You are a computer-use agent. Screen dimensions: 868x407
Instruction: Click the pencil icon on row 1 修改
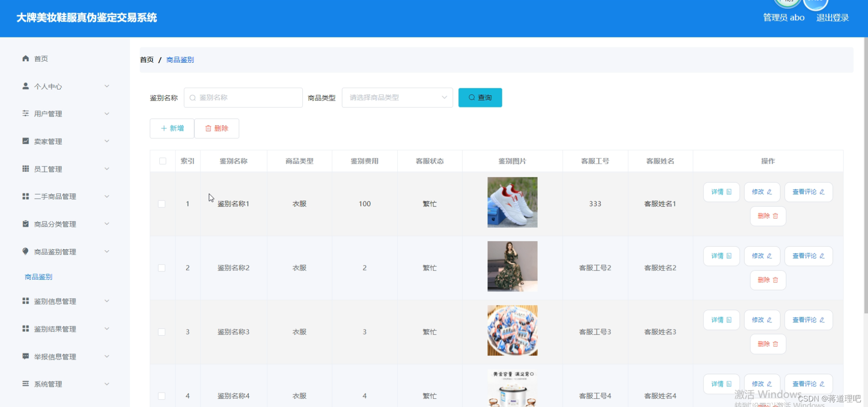click(x=769, y=192)
